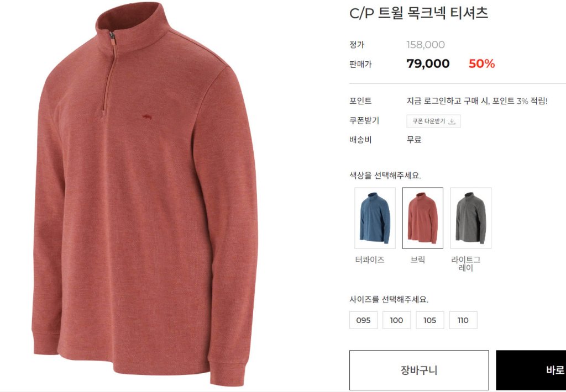Click the embroidered logo on the shirt chest

click(146, 117)
